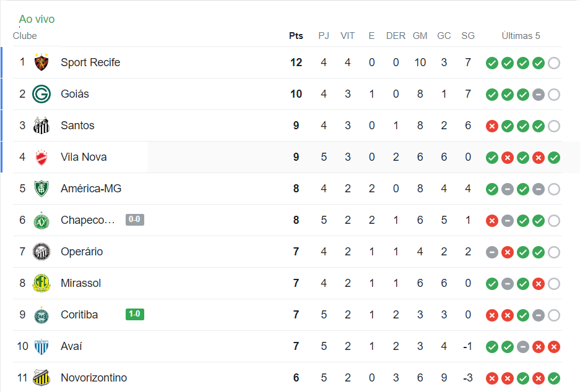The width and height of the screenshot is (580, 392).
Task: Click the Últimas 5 column header
Action: [x=521, y=36]
